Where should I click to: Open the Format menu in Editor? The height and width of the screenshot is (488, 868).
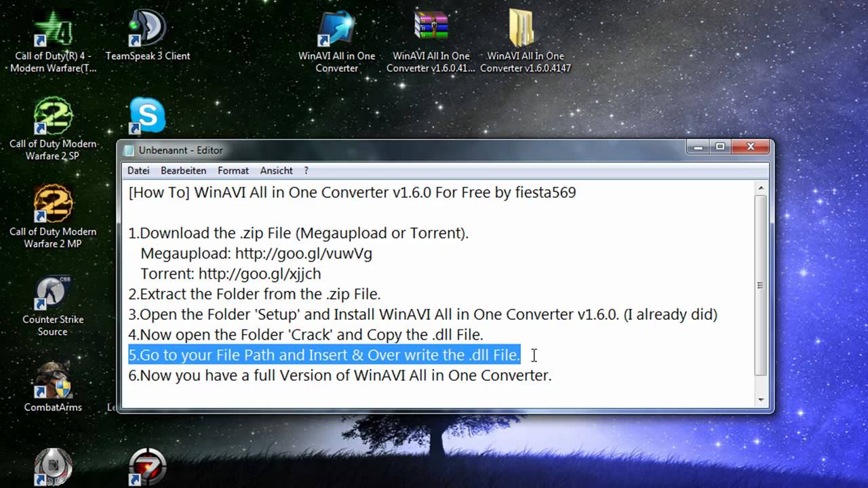(x=233, y=171)
